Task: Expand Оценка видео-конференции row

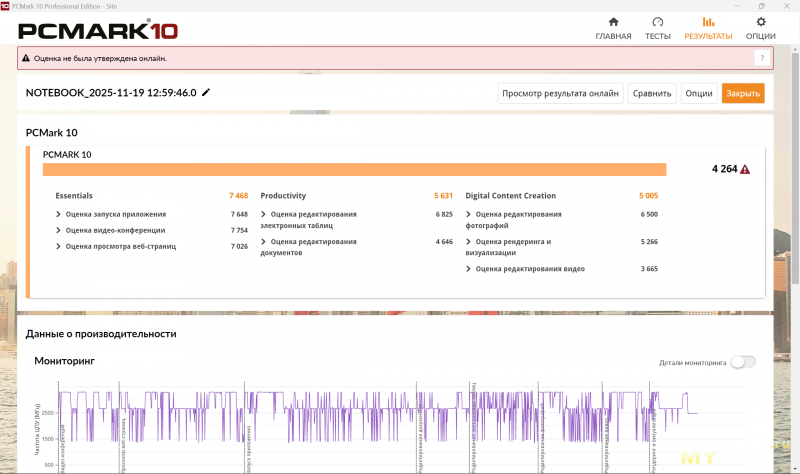Action: pyautogui.click(x=59, y=230)
